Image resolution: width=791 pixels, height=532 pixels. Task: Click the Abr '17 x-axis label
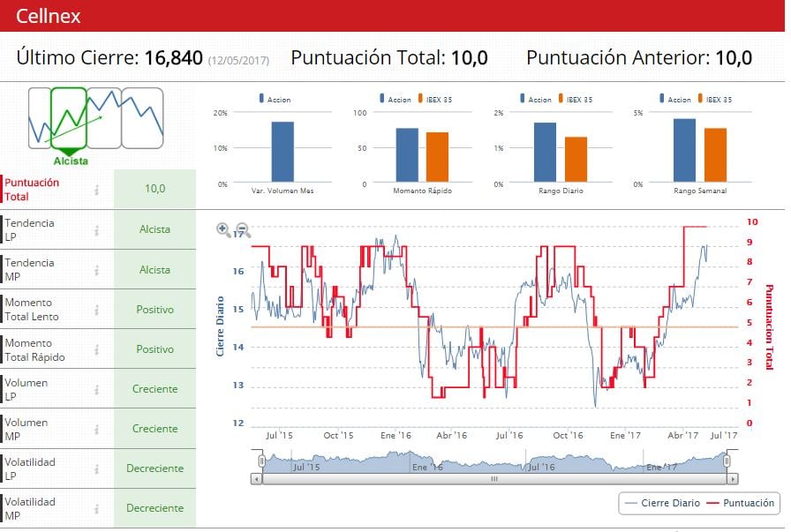point(683,435)
